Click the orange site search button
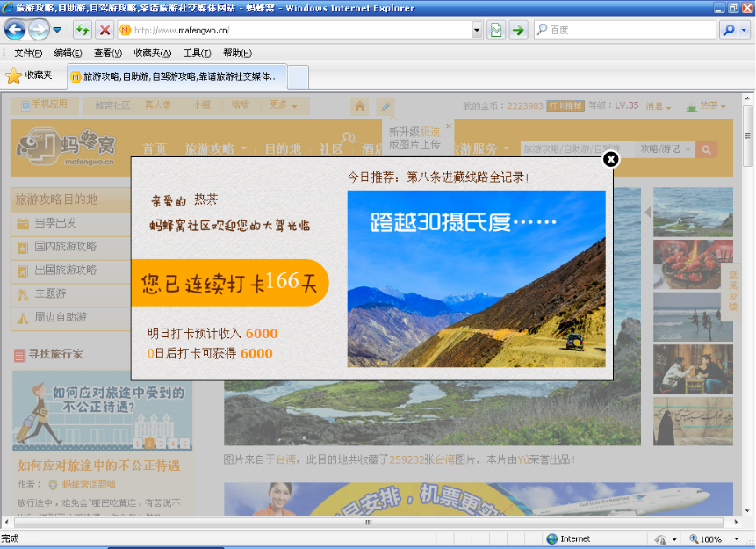 pos(706,149)
